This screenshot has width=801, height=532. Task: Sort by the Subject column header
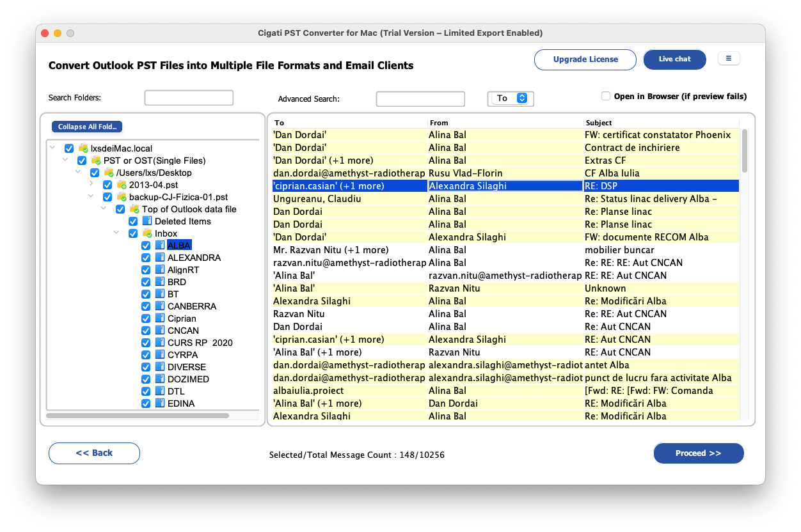(661, 123)
